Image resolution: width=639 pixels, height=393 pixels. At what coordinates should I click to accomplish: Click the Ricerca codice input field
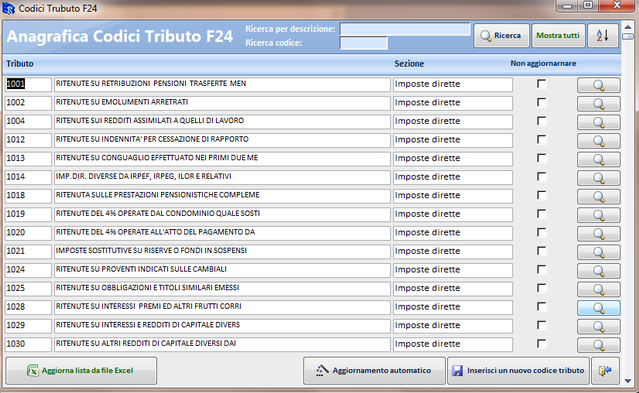pyautogui.click(x=364, y=43)
